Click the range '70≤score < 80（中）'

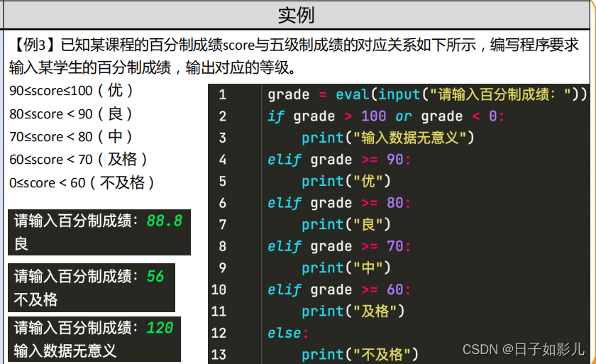coord(72,137)
